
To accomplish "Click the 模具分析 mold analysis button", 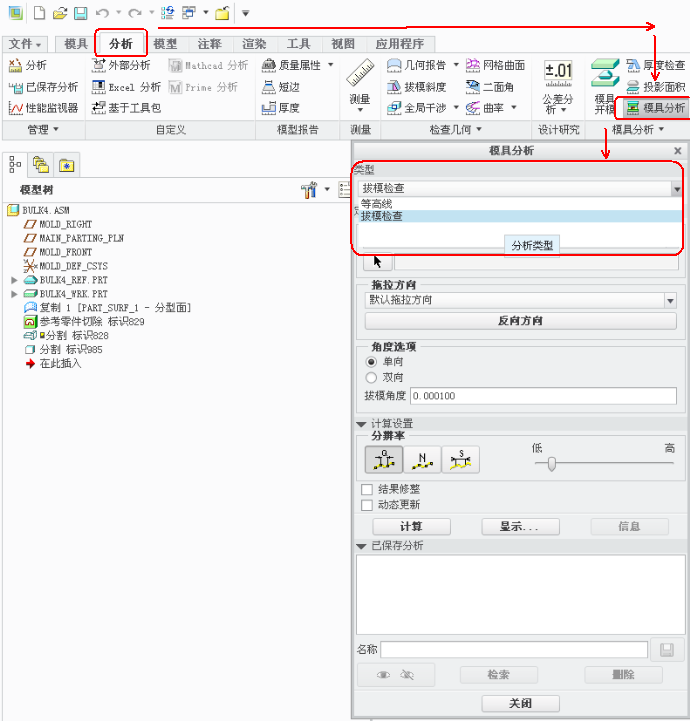I will click(x=656, y=108).
